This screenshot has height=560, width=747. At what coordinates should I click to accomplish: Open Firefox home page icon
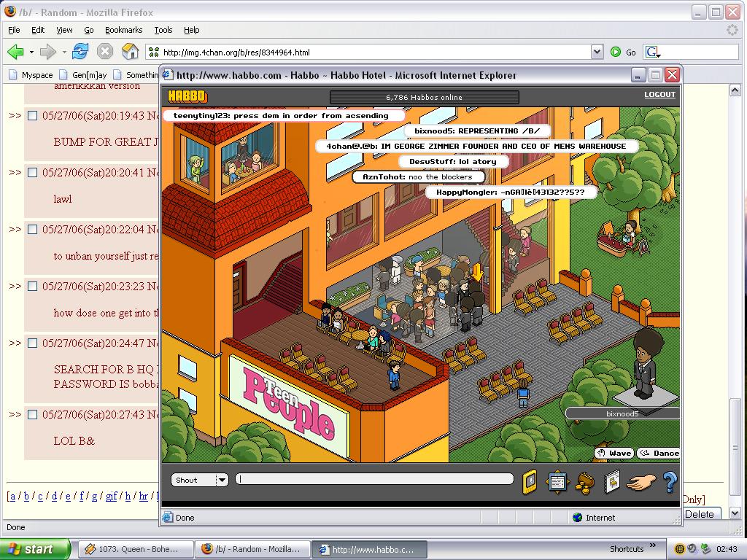point(130,51)
